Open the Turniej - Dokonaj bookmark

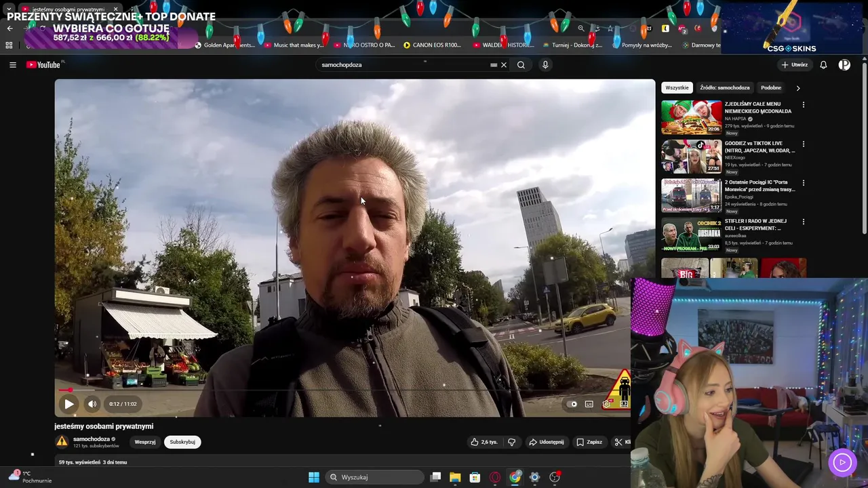573,45
